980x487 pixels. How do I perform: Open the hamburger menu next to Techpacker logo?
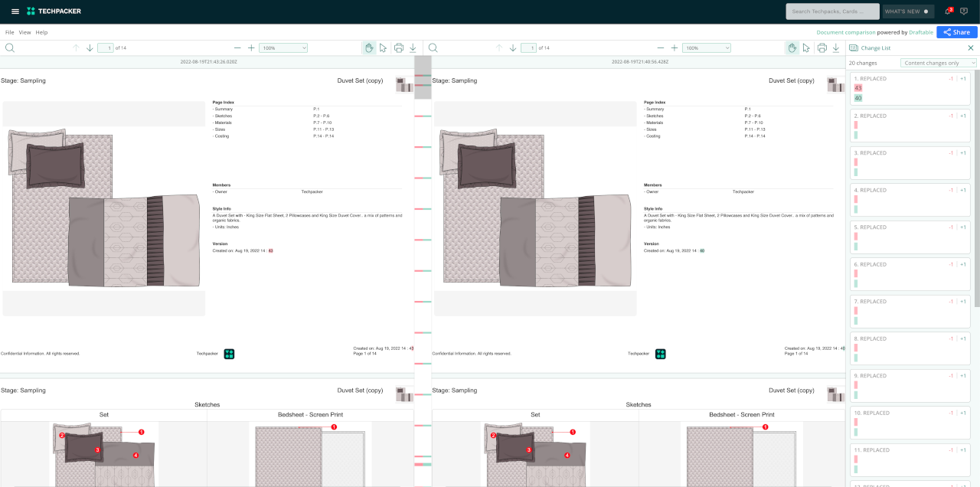[x=15, y=11]
